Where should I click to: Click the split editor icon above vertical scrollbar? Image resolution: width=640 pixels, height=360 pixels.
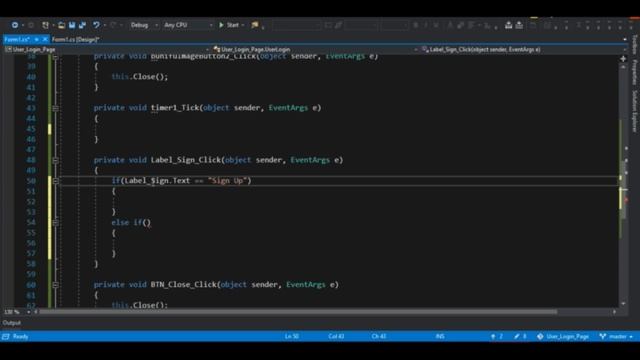623,59
